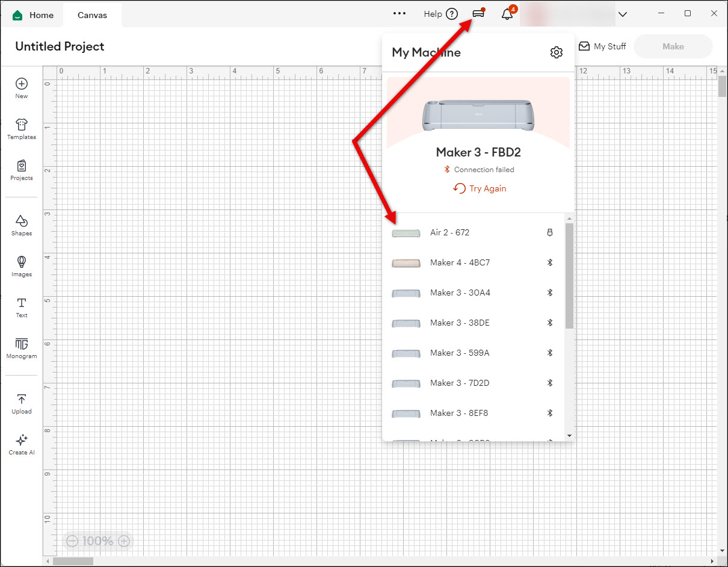
Task: Launch the Create AI feature
Action: click(21, 444)
